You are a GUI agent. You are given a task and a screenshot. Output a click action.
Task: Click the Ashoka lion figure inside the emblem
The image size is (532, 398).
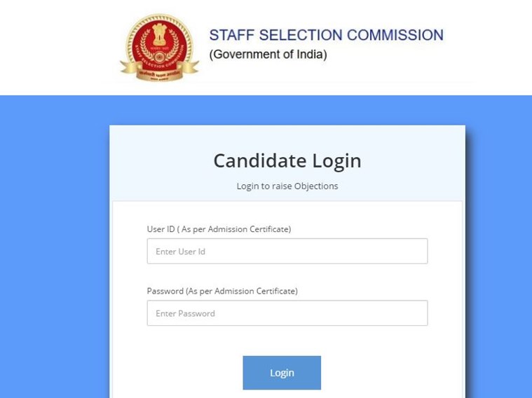coord(160,34)
